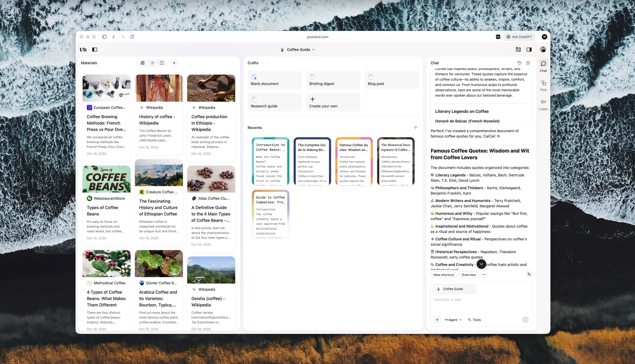
Task: Select the Overview shortcut chip
Action: [x=469, y=275]
